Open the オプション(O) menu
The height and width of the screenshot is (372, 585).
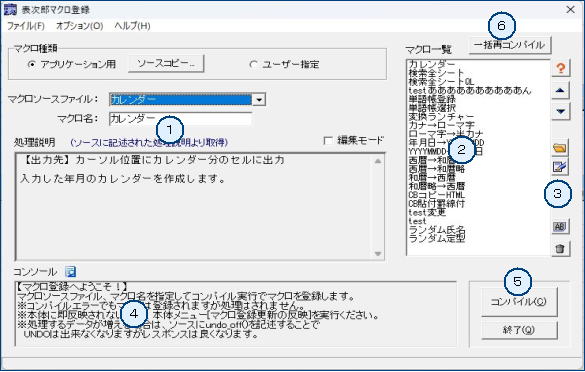click(x=79, y=26)
